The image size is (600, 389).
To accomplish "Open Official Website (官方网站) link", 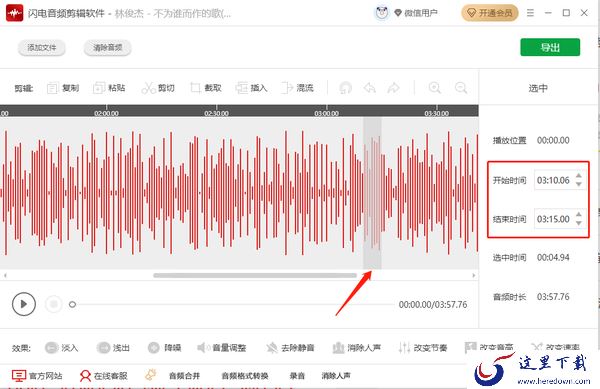I will (37, 376).
